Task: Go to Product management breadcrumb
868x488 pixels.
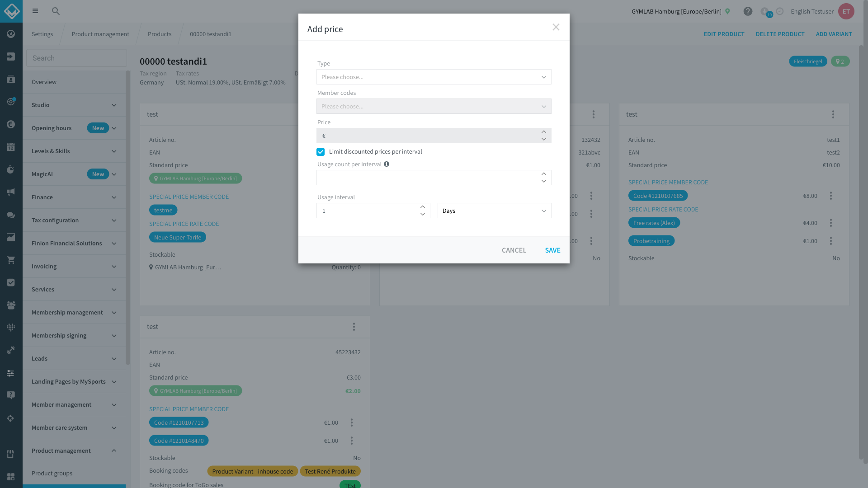Action: click(x=100, y=34)
